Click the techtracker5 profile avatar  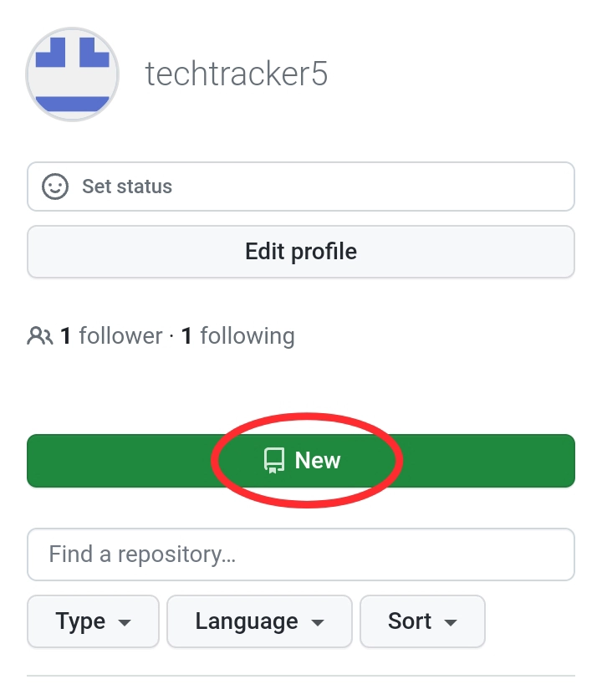[x=73, y=74]
